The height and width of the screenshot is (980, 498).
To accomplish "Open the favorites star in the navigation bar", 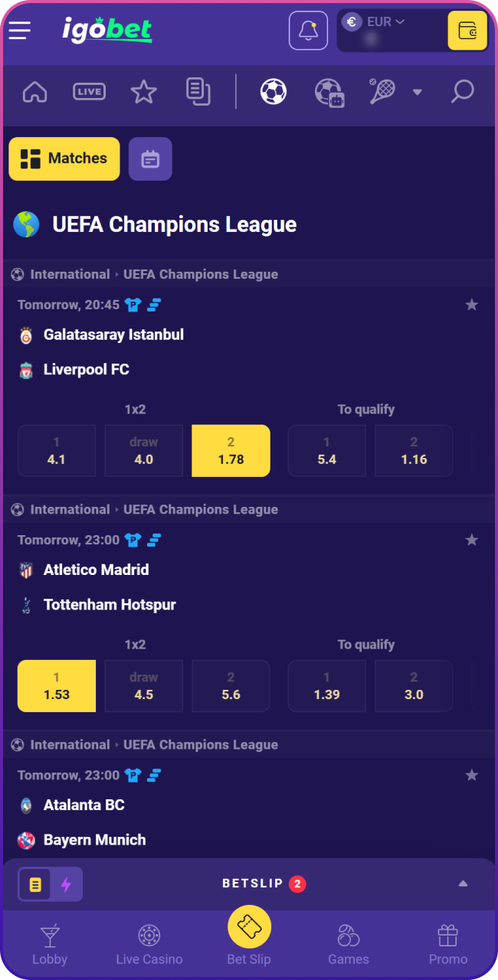I will coord(143,92).
